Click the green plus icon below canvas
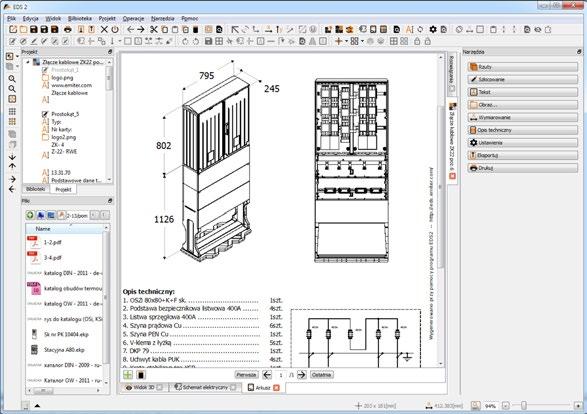This screenshot has height=414, width=587. pyautogui.click(x=128, y=375)
